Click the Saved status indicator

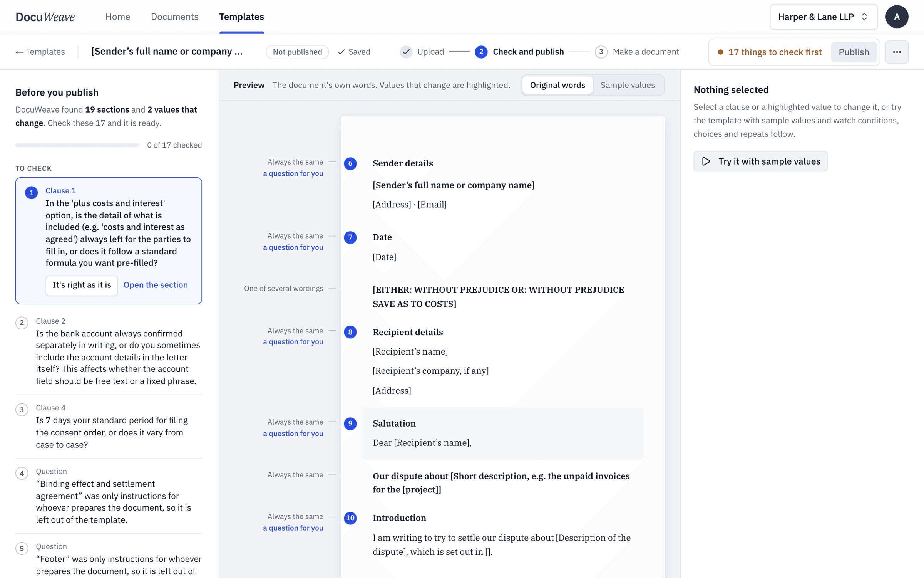pyautogui.click(x=354, y=52)
